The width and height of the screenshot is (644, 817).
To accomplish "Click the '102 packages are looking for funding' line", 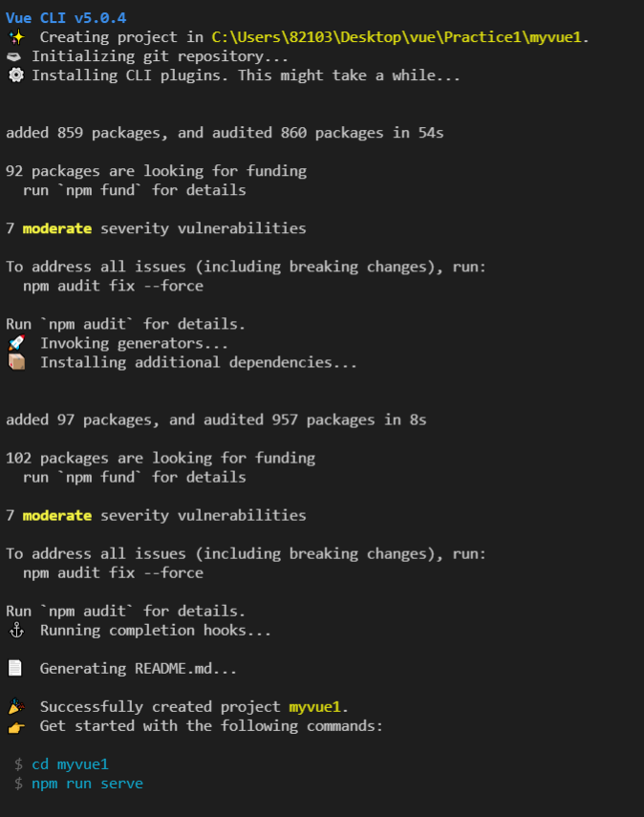I will click(161, 459).
